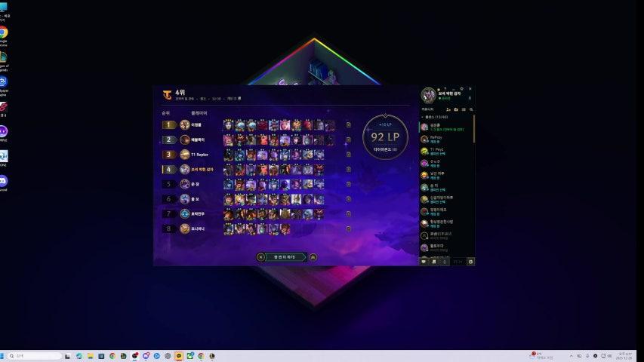The width and height of the screenshot is (644, 362).
Task: Click the copy icon on first place row
Action: [x=348, y=125]
